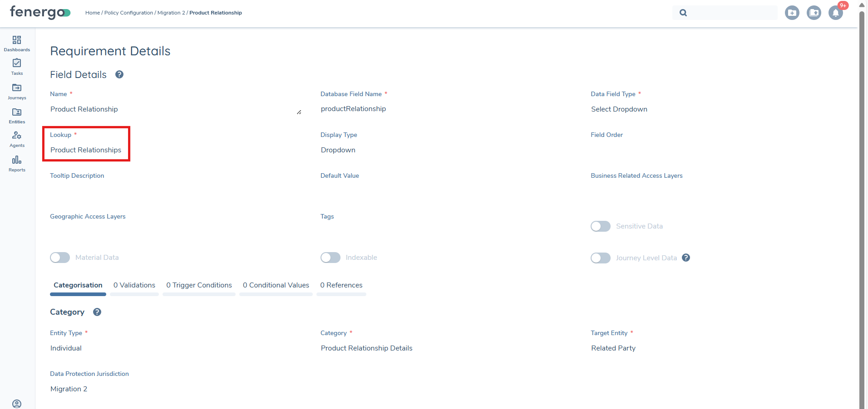Open the Lookup dropdown showing Product Relationships

(x=86, y=150)
